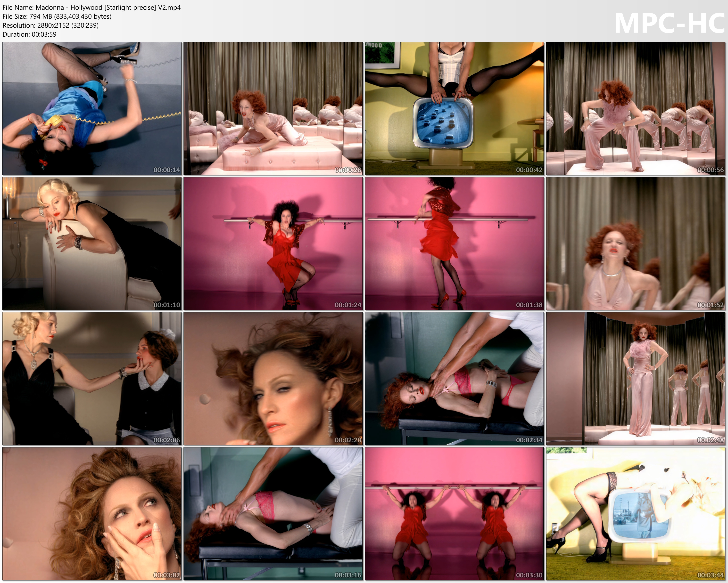Click the thumbnail stamped 00:00:14
Screen dimensions: 728x583
[x=92, y=109]
